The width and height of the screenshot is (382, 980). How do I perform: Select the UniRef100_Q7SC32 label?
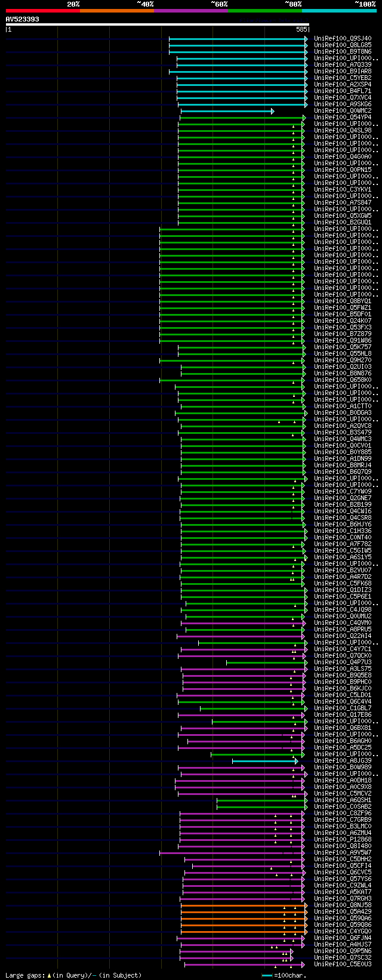click(343, 957)
